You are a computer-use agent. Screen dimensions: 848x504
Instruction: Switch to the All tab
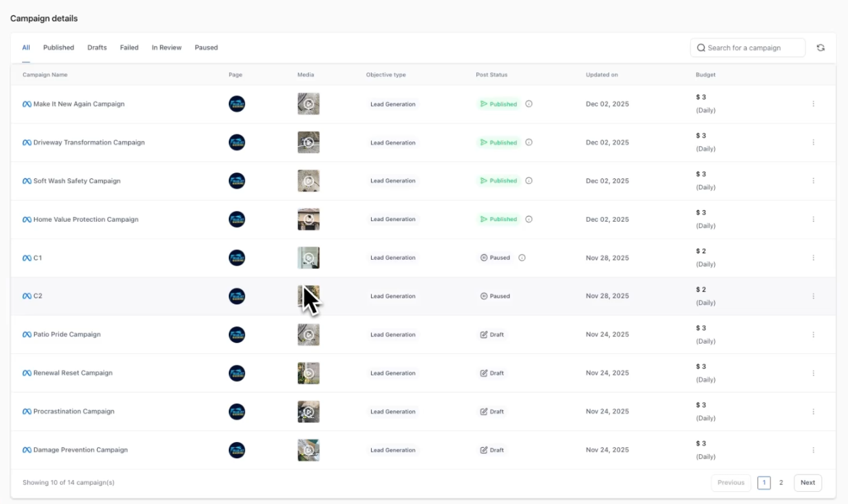(26, 48)
